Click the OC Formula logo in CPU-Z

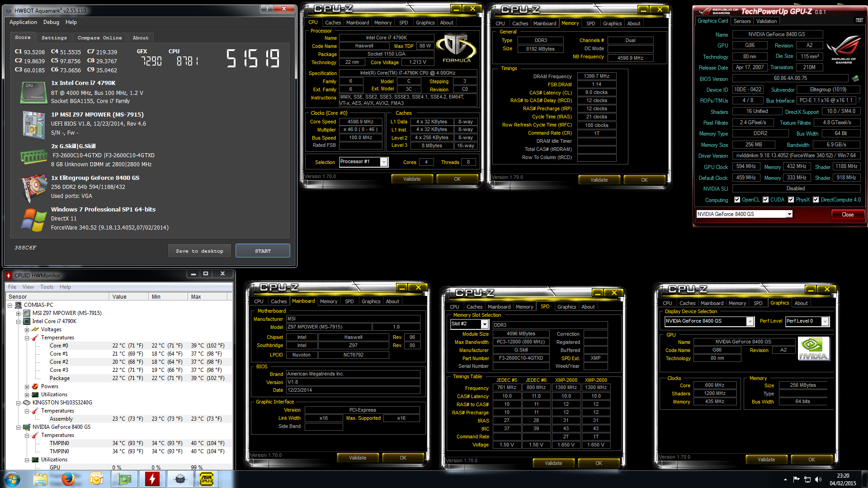pos(456,48)
